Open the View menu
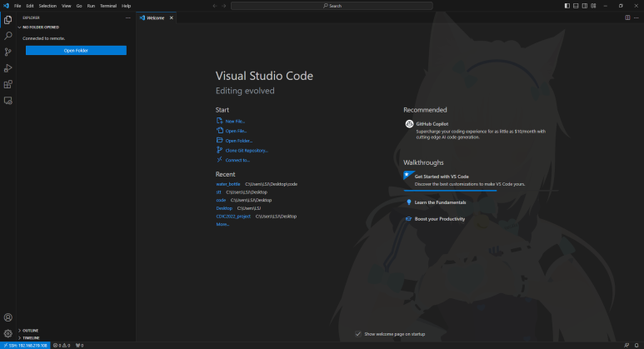Viewport: 644px width, 349px height. (66, 6)
